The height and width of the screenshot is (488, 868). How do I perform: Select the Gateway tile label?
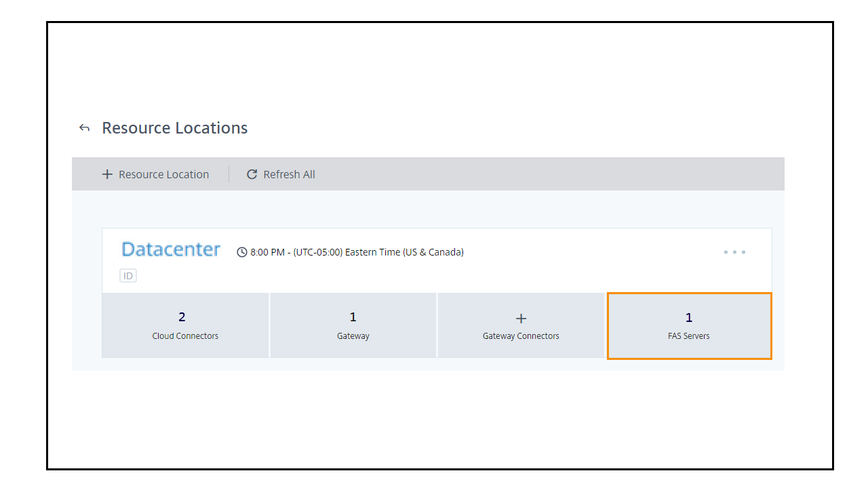[x=353, y=336]
